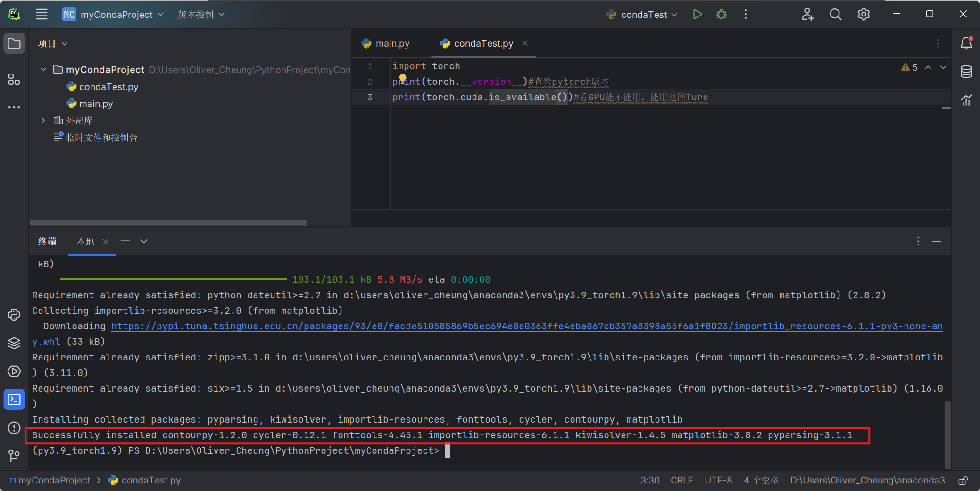Close the local terminal tab
This screenshot has width=980, height=491.
[x=106, y=242]
